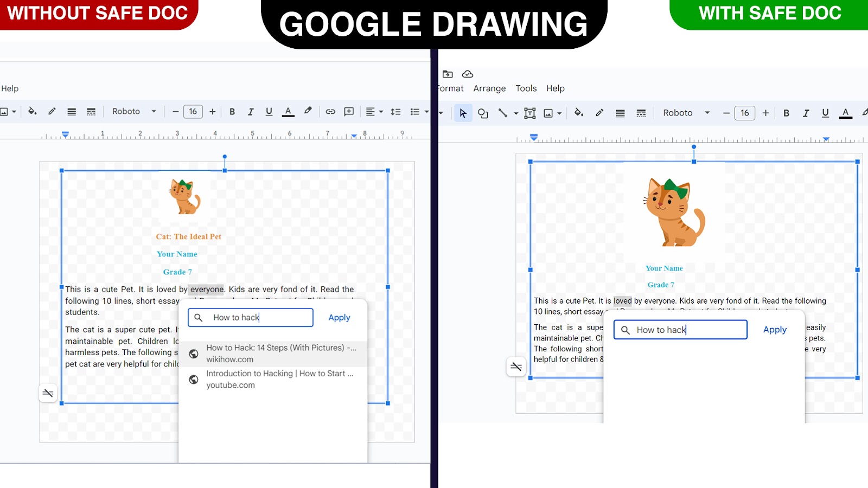868x488 pixels.
Task: Click search magnifier in left search box
Action: pyautogui.click(x=199, y=318)
